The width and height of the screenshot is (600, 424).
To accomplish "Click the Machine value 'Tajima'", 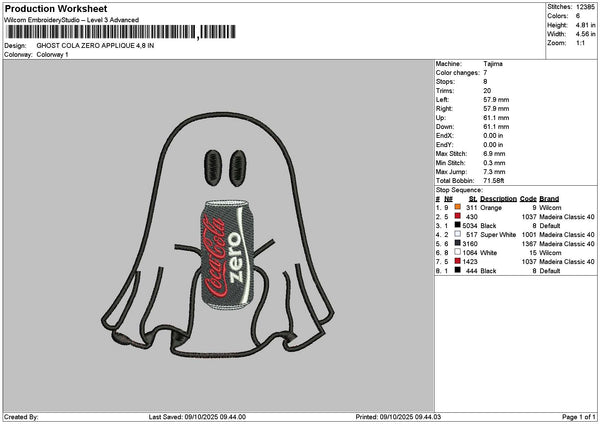I will 493,64.
